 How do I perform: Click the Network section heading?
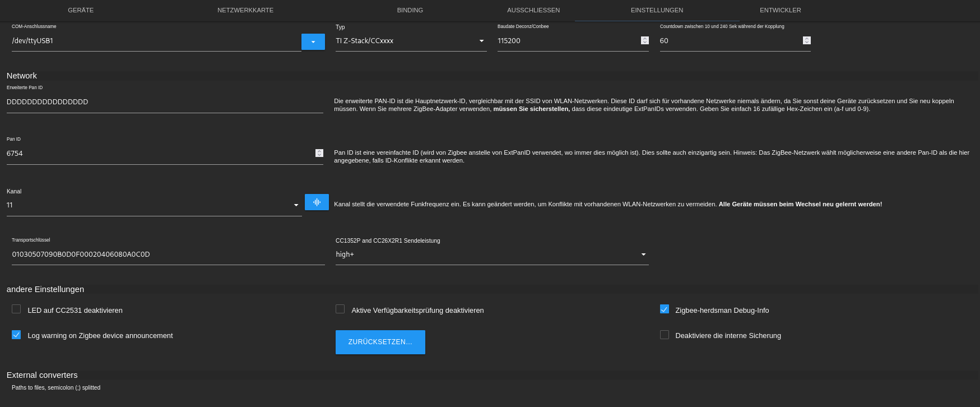click(22, 76)
